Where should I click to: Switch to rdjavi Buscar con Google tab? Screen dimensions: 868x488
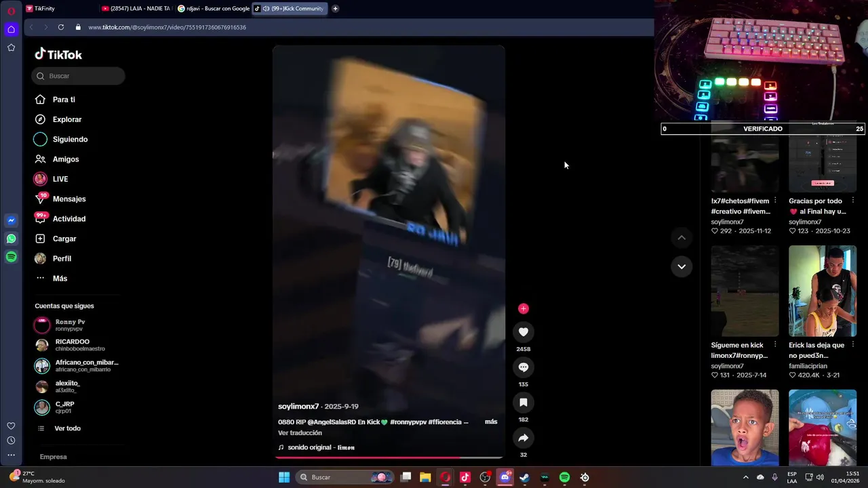click(x=213, y=9)
